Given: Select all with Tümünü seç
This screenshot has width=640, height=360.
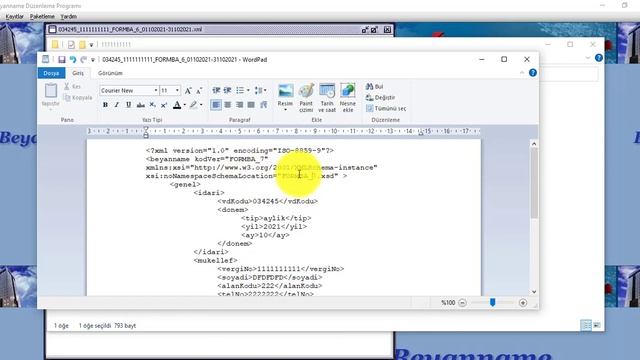Looking at the screenshot, I should click(x=386, y=109).
